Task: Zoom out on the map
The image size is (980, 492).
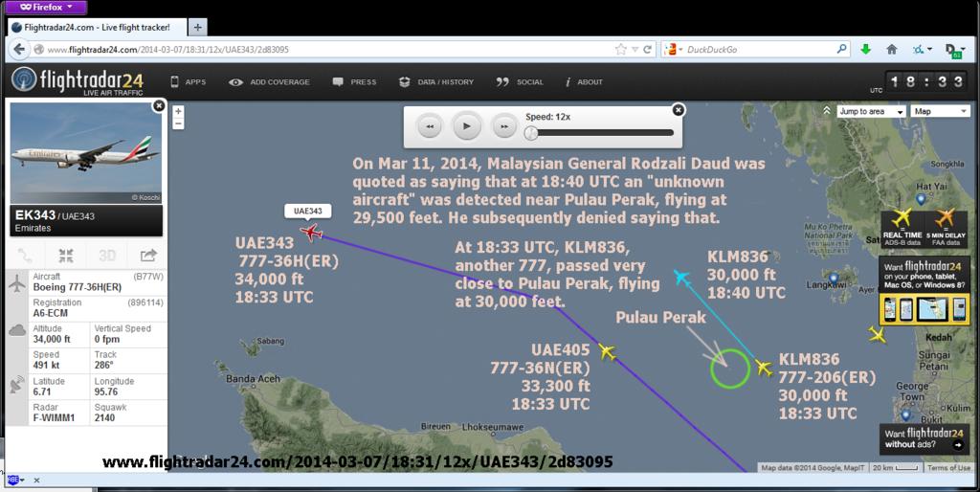Action: point(178,123)
